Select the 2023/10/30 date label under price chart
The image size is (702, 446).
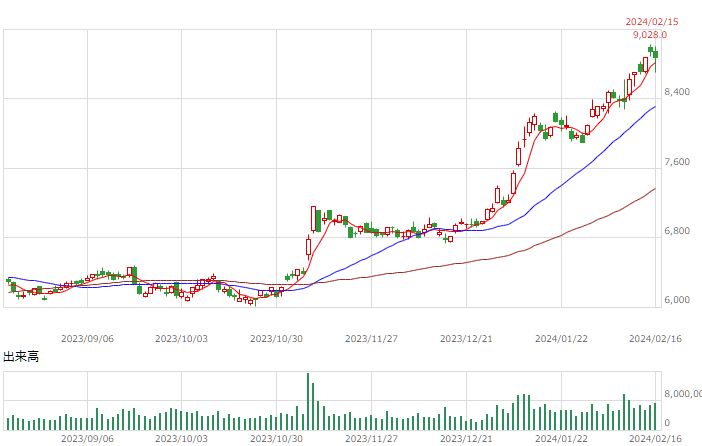(276, 339)
